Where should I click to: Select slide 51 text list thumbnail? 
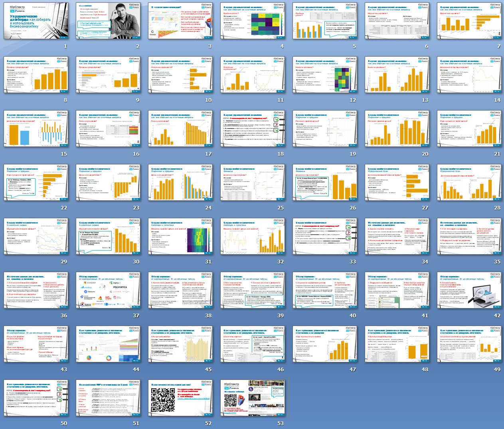108,398
